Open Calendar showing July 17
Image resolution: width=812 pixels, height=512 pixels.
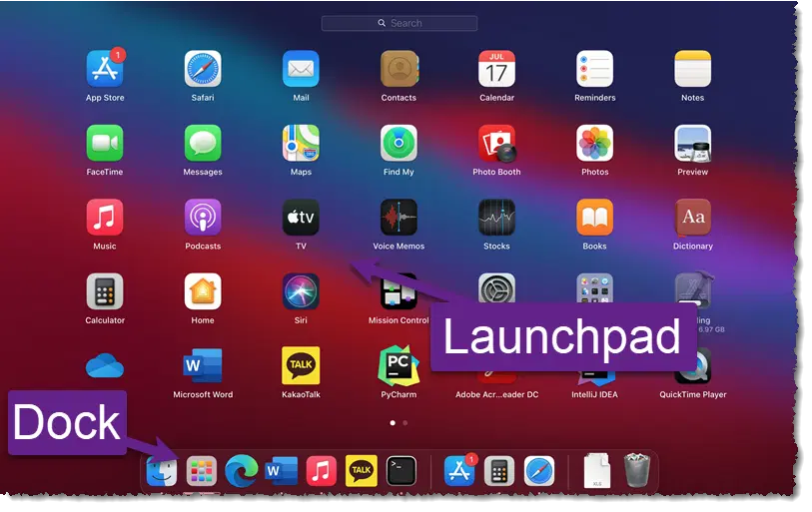coord(496,69)
